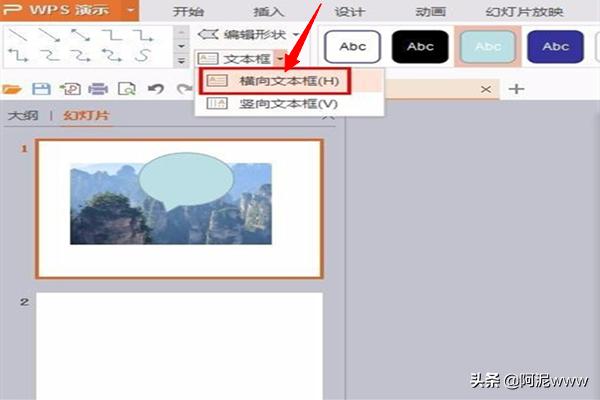Image resolution: width=600 pixels, height=400 pixels.
Task: Open the 文本框 dropdown arrow
Action: [x=280, y=59]
